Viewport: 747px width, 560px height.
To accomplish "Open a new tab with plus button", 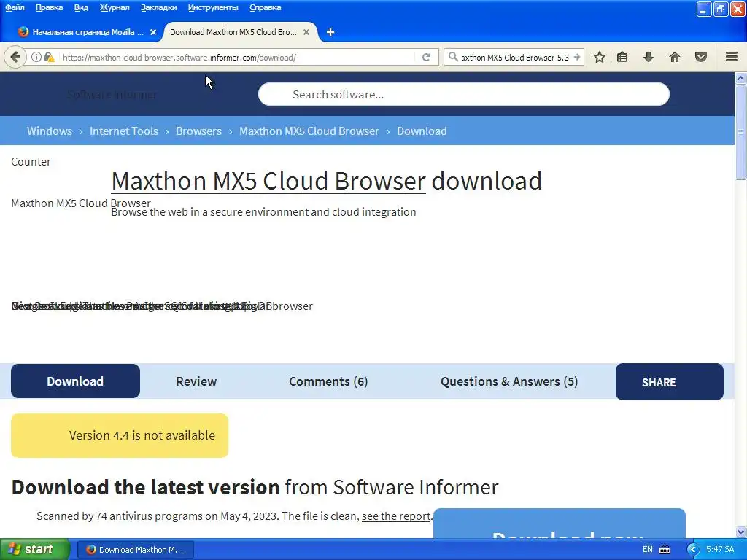I will tap(330, 32).
